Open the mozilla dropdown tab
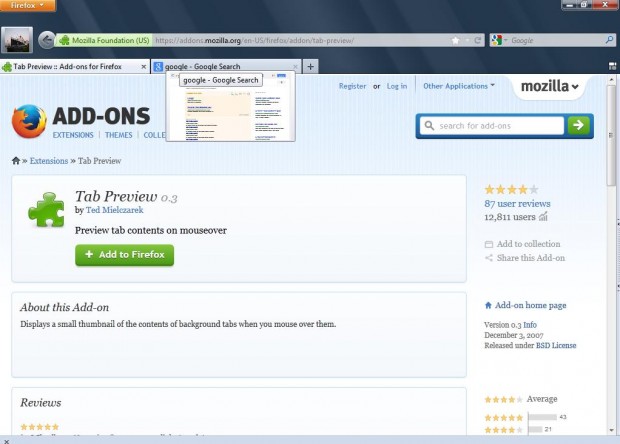 point(549,86)
